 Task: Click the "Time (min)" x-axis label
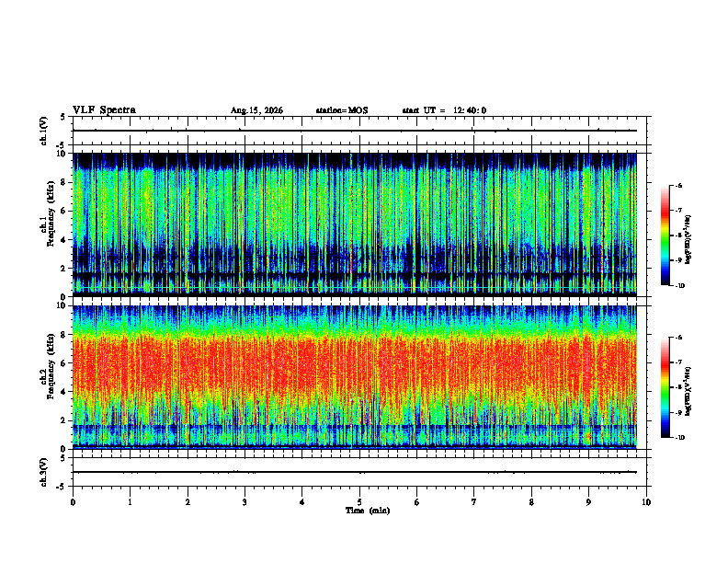pyautogui.click(x=368, y=511)
